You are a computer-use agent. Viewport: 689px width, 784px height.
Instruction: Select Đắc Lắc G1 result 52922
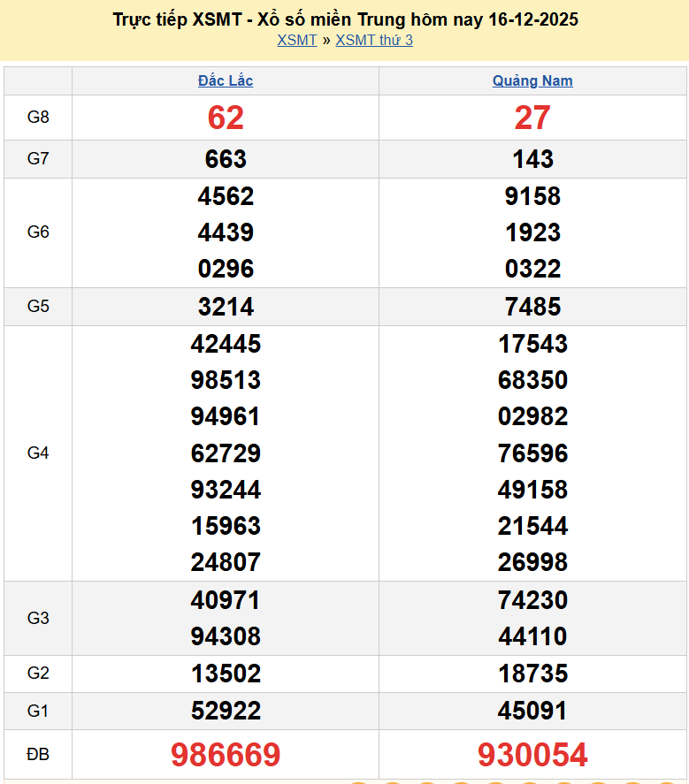click(x=226, y=711)
